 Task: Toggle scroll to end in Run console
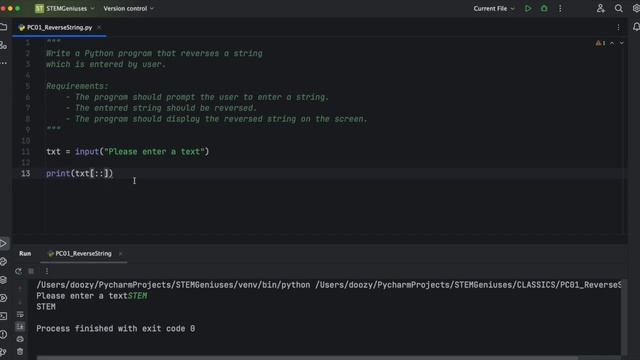click(20, 327)
